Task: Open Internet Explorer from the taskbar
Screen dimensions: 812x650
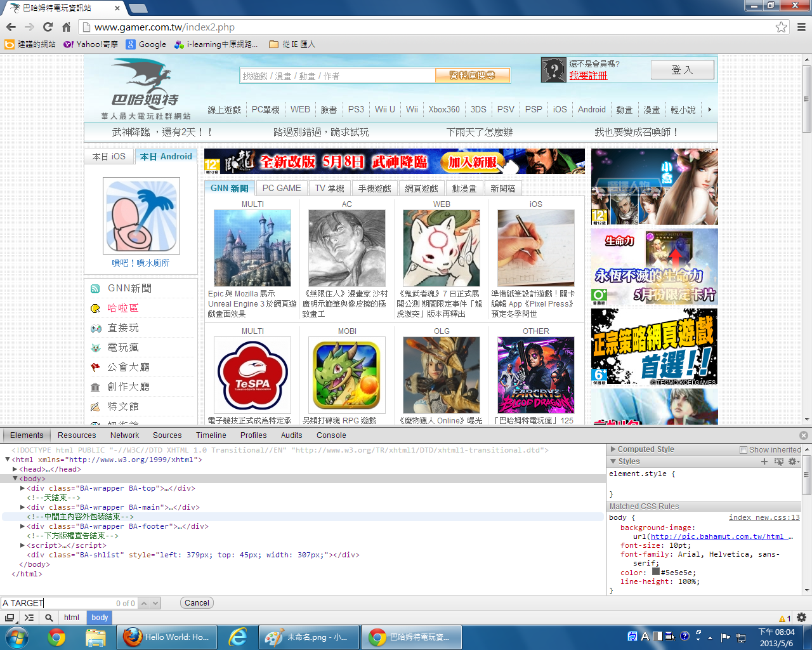Action: 237,637
